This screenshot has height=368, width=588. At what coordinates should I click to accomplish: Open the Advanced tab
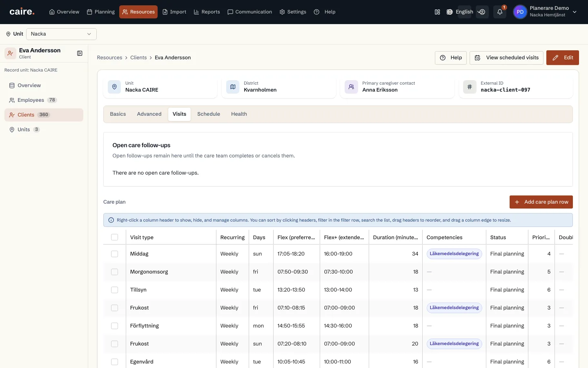click(149, 114)
